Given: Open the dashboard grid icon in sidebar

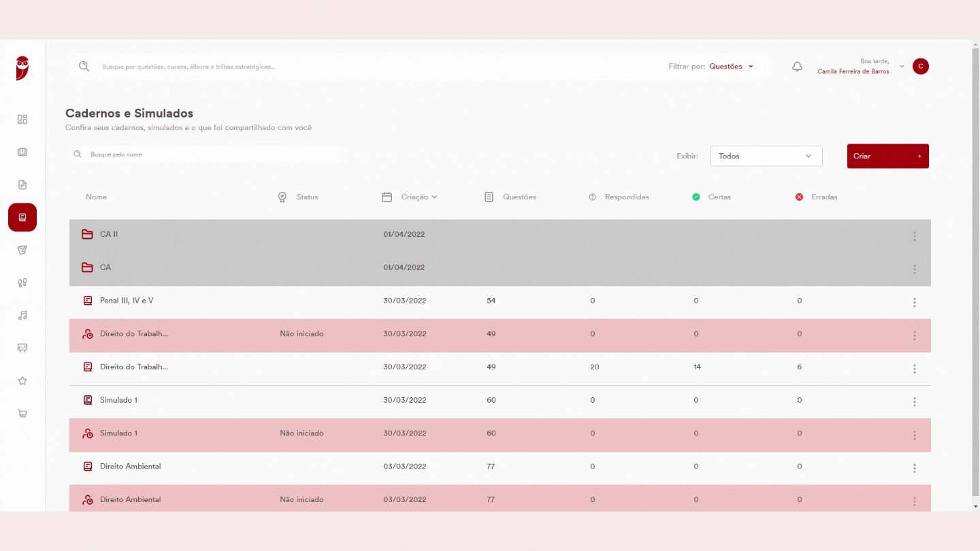Looking at the screenshot, I should (x=22, y=120).
